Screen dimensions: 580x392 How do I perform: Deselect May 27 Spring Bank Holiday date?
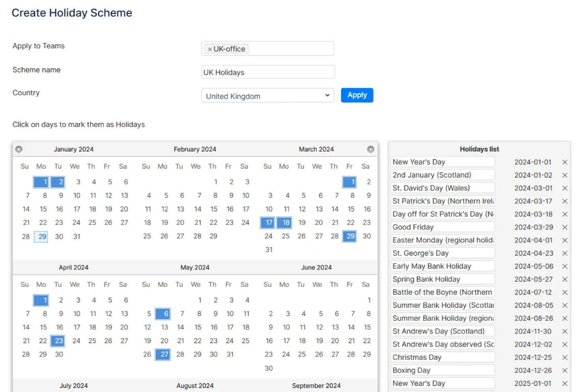(163, 355)
